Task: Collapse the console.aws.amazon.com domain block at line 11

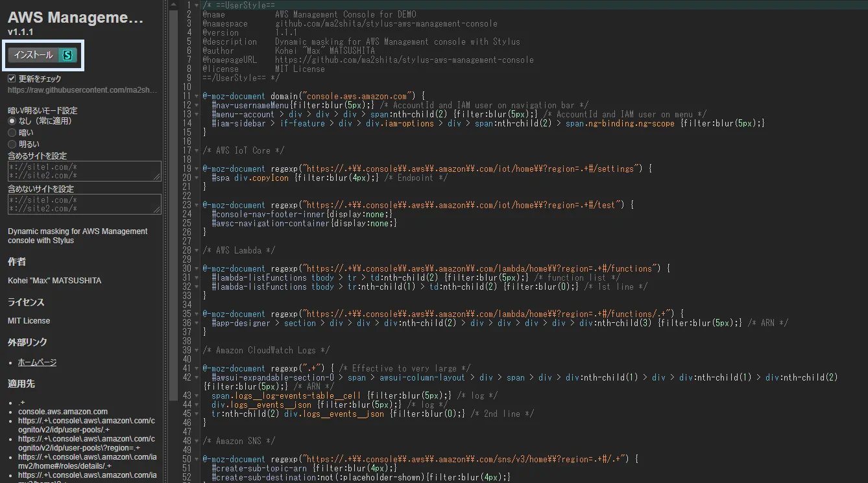Action: [197, 96]
